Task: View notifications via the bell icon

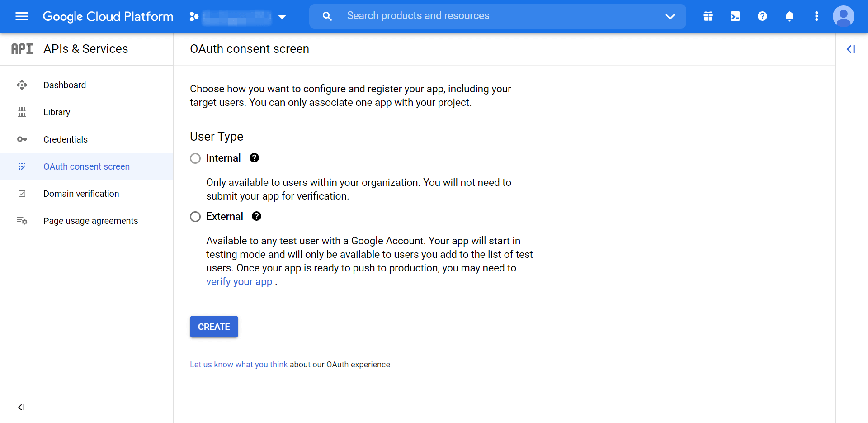Action: click(789, 16)
